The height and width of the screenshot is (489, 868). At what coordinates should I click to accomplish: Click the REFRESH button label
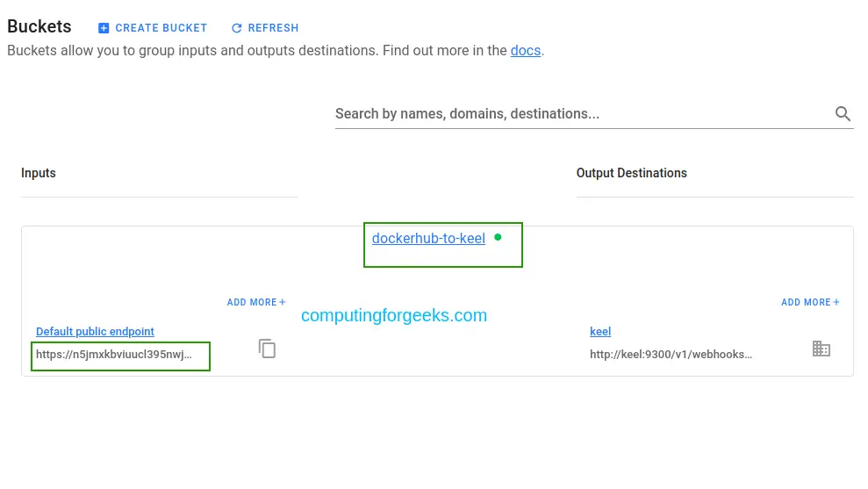click(273, 28)
